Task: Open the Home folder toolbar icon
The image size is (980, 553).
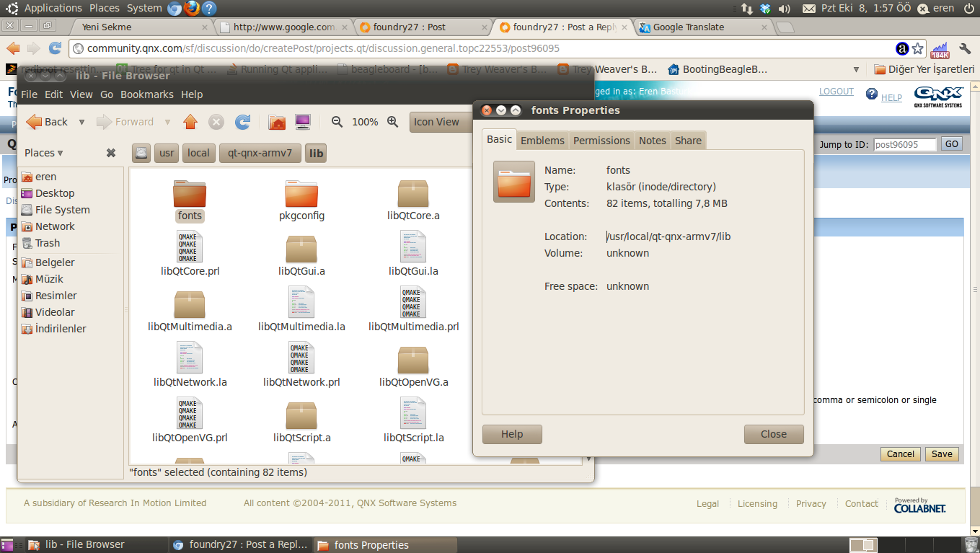Action: coord(277,122)
